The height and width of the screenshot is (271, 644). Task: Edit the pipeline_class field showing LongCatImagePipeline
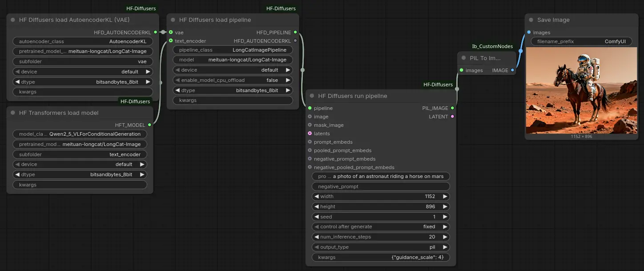point(233,50)
